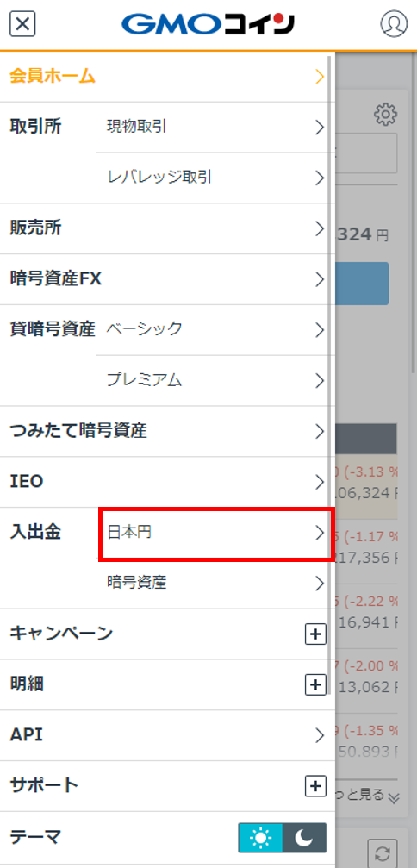The width and height of the screenshot is (417, 868).
Task: Expand キャンペーン with plus icon
Action: 315,634
